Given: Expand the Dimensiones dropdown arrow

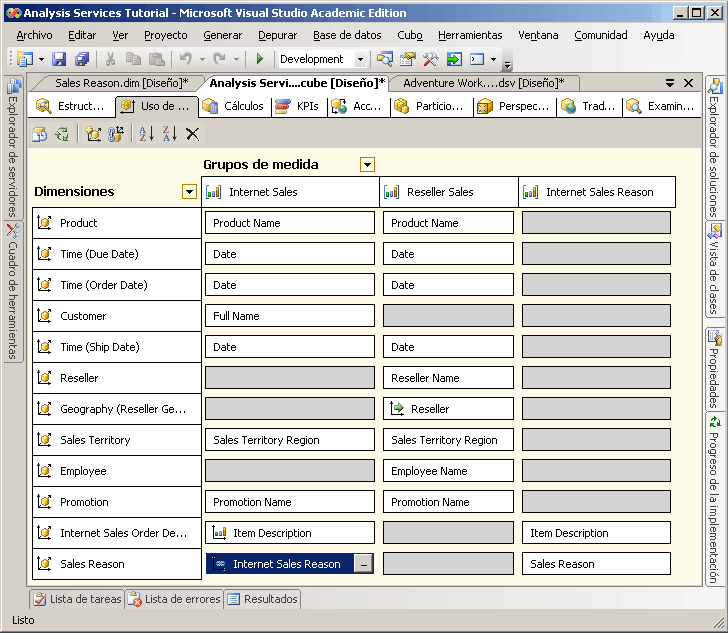Looking at the screenshot, I should (x=189, y=192).
